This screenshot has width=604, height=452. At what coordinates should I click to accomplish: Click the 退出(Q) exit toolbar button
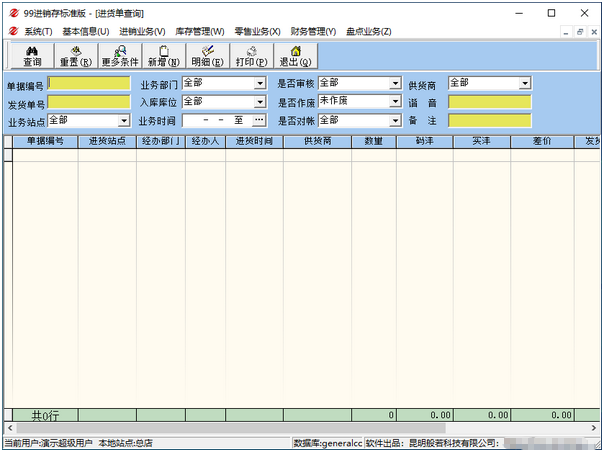click(x=295, y=56)
